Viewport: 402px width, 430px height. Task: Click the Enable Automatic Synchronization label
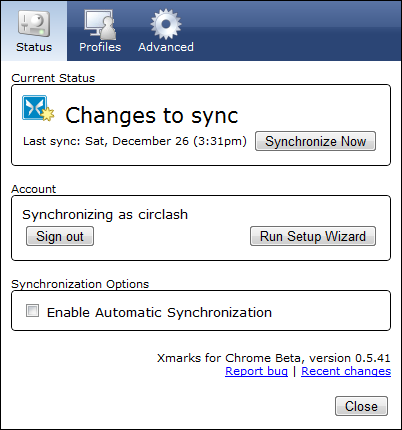point(159,313)
